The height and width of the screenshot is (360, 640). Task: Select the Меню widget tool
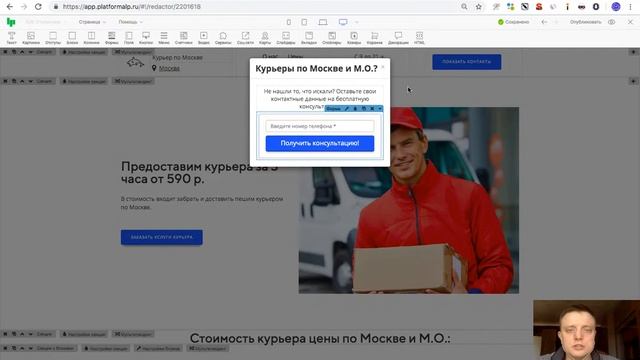click(164, 38)
